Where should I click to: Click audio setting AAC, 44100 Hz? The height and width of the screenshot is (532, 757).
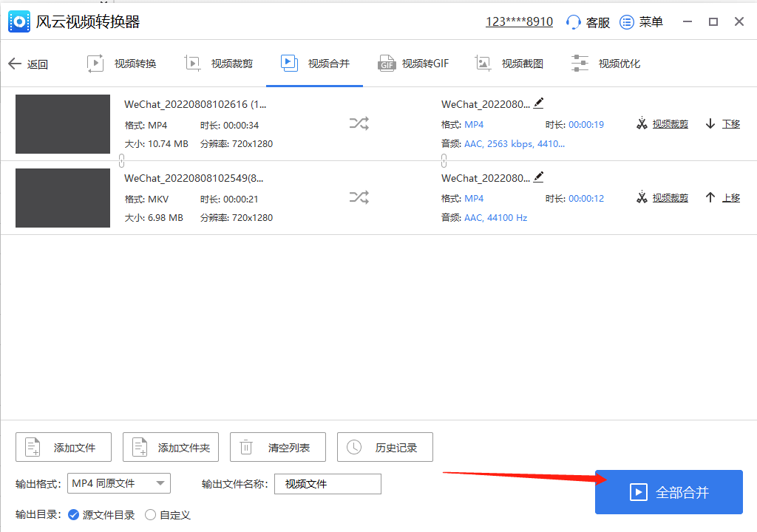click(495, 218)
